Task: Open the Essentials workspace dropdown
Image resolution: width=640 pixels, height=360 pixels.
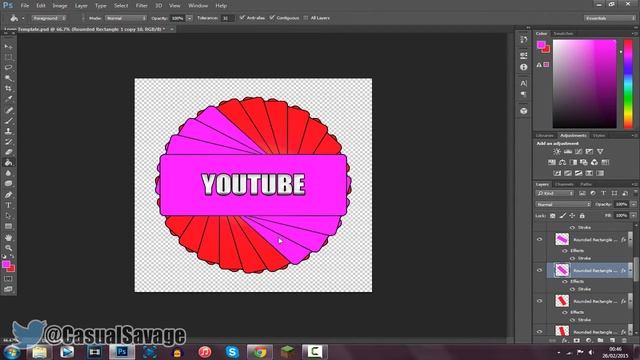Action: point(609,18)
